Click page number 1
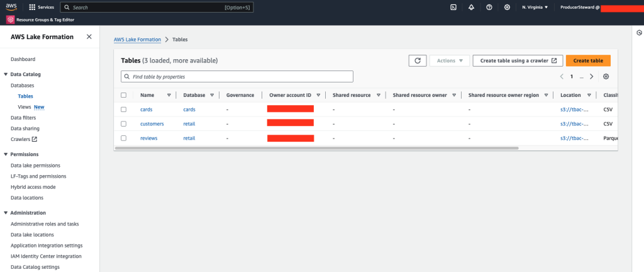Screen dimensions: 644x272 571,76
